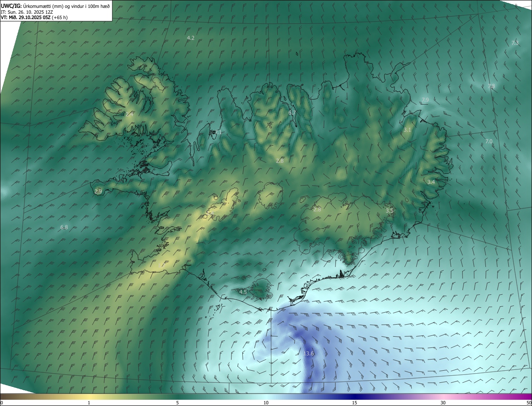The width and height of the screenshot is (532, 406).
Task: Click the 7.0 value label on the map
Action: tap(489, 142)
